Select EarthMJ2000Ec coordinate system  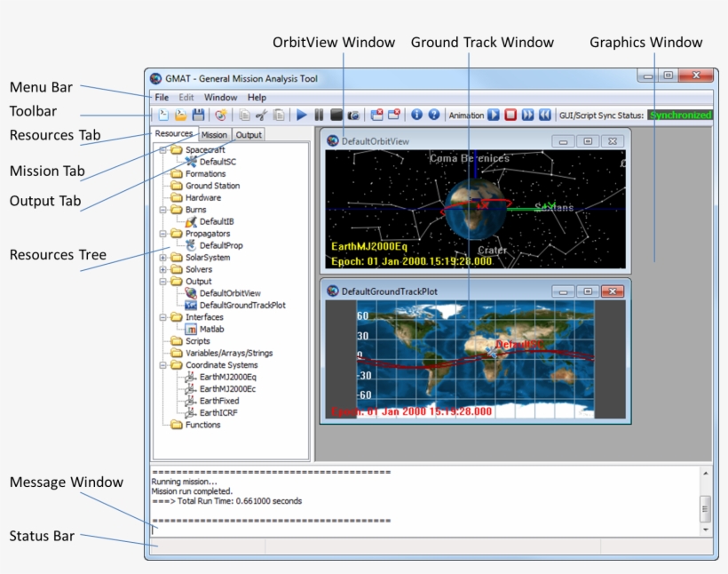(227, 389)
